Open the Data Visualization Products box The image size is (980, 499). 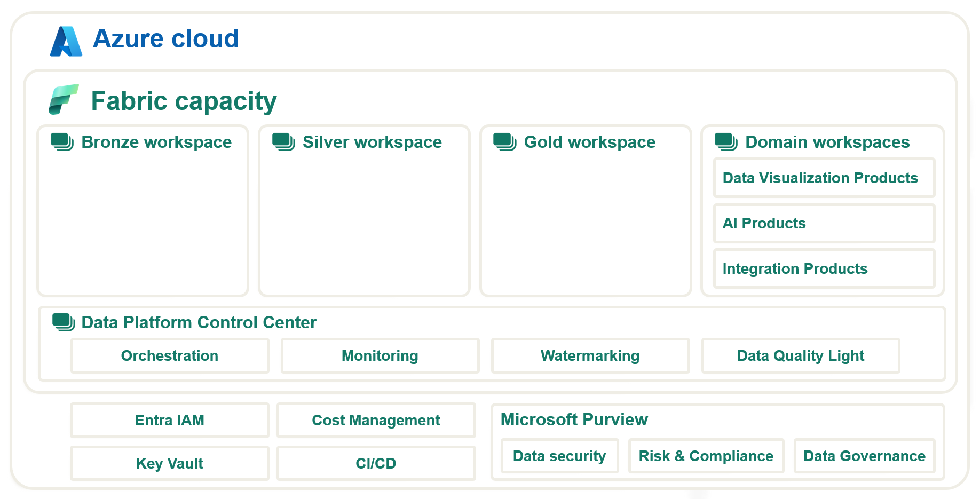coord(824,178)
